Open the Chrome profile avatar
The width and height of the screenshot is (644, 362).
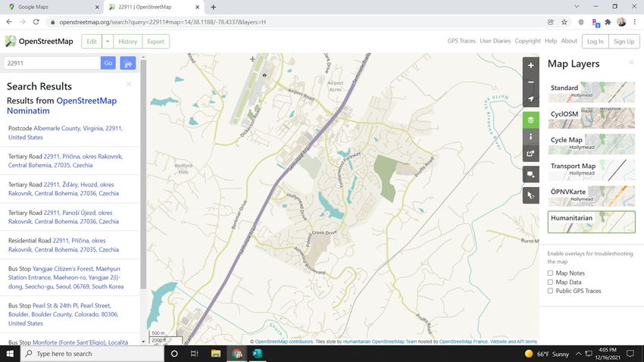pos(621,22)
